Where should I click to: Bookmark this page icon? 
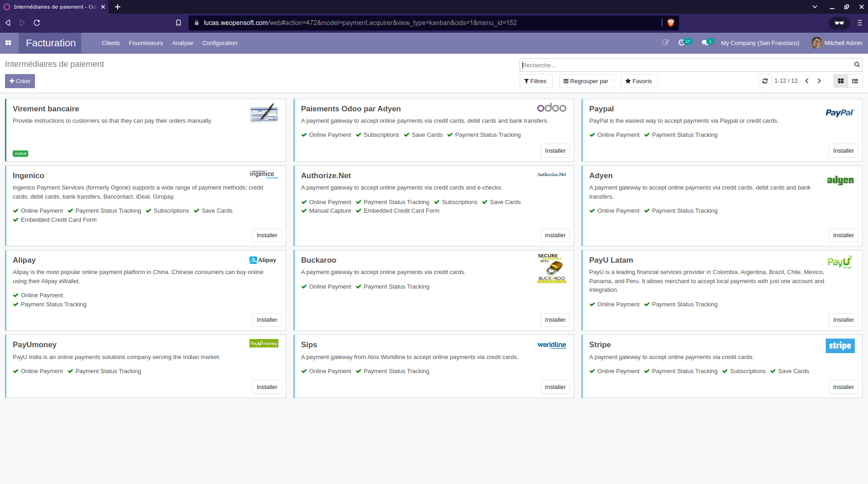pos(179,23)
